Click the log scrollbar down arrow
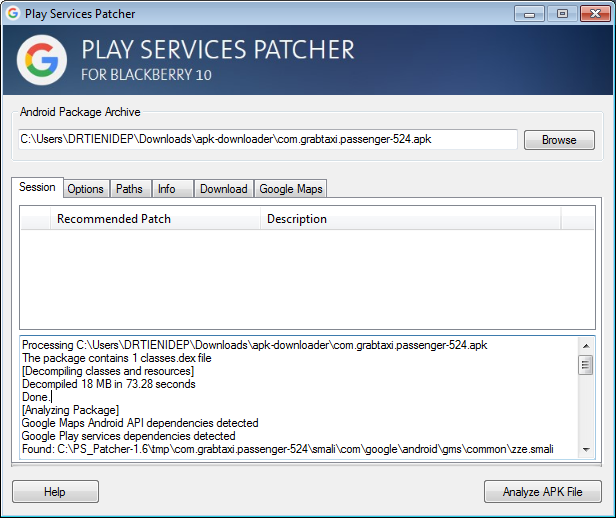Screen dimensions: 616x518 pyautogui.click(x=586, y=451)
